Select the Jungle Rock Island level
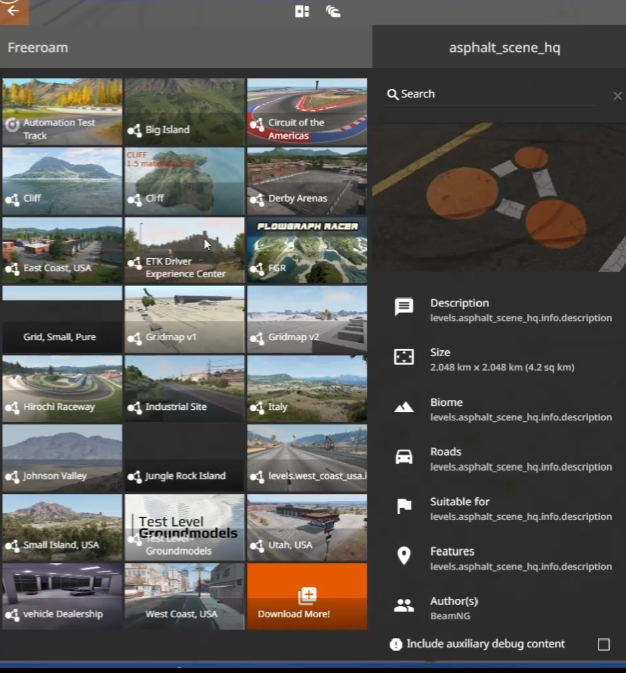 coord(185,458)
